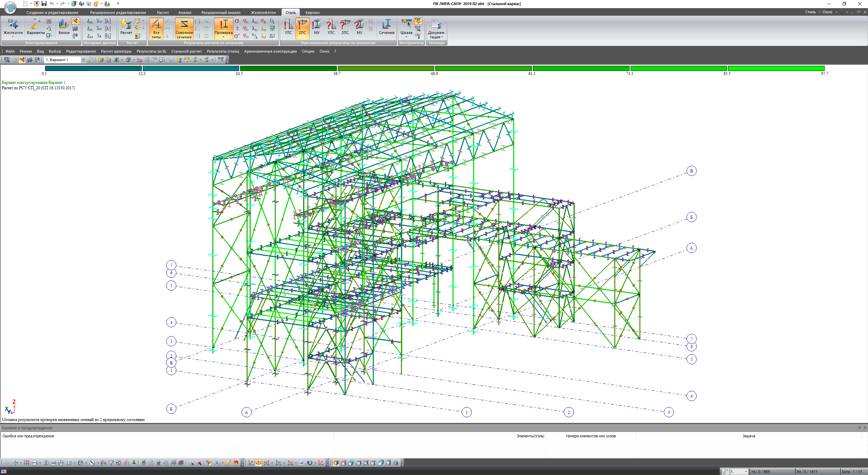This screenshot has width=868, height=475.
Task: Open the Стиль option in title bar
Action: click(x=810, y=12)
